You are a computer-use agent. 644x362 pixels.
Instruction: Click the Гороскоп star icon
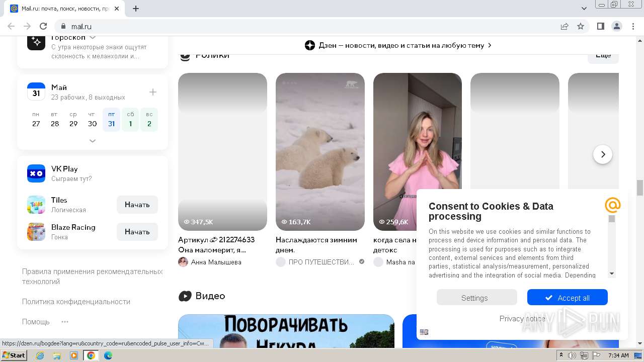(x=36, y=42)
